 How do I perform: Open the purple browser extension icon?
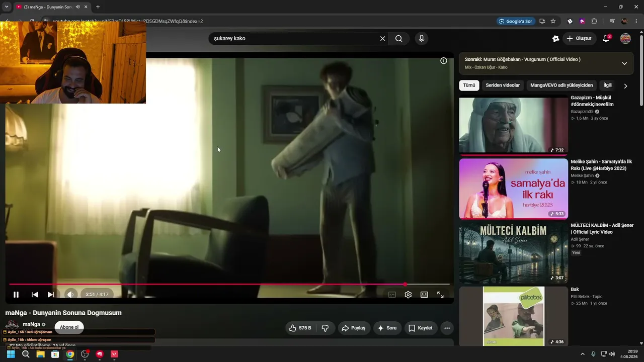(582, 21)
